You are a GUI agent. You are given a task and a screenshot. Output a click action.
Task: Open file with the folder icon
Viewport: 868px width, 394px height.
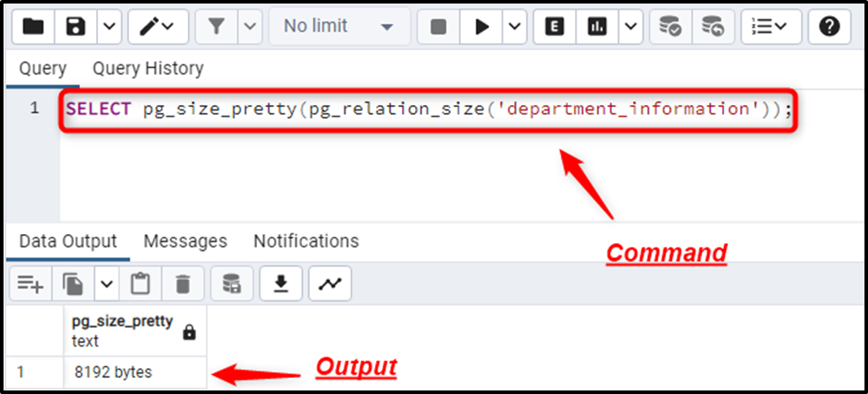[34, 27]
